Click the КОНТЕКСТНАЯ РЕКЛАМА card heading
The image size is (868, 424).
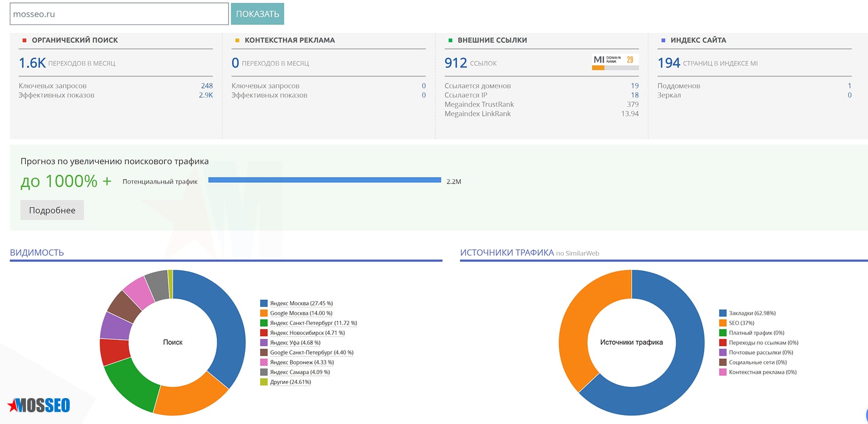[290, 40]
